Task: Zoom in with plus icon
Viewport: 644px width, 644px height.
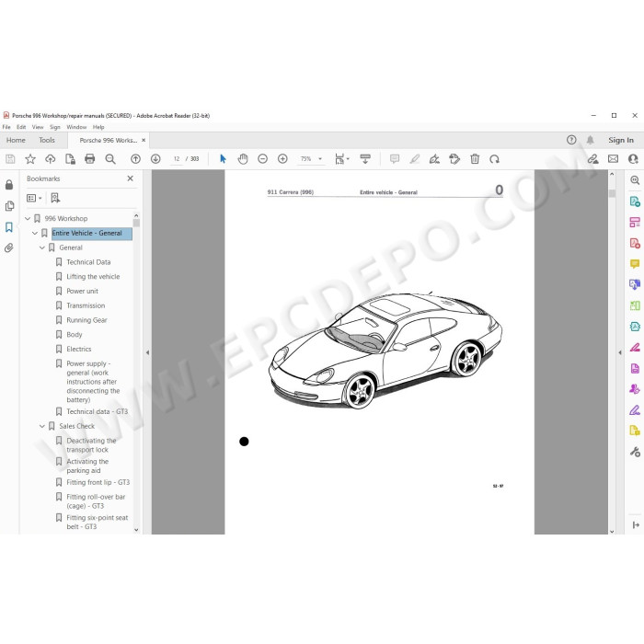Action: tap(282, 159)
